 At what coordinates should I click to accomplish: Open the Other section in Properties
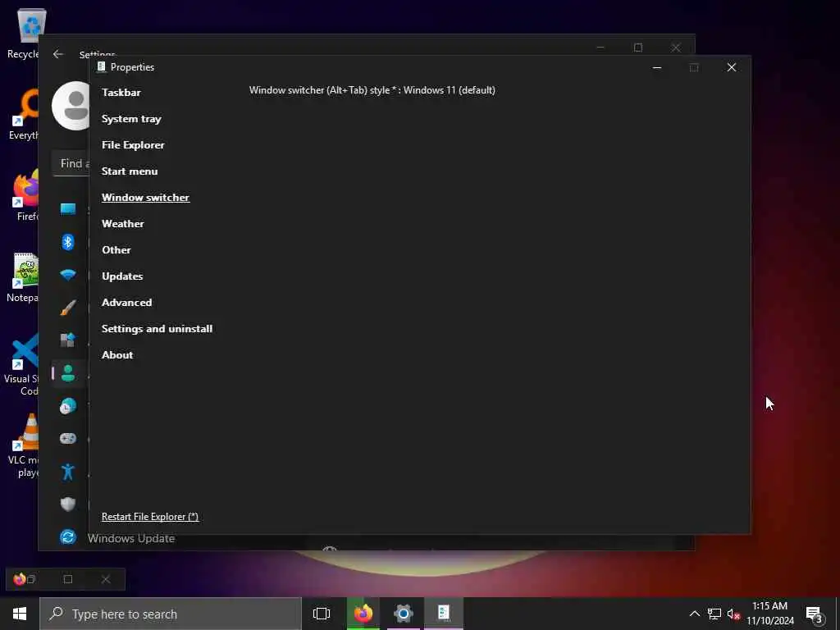(116, 250)
